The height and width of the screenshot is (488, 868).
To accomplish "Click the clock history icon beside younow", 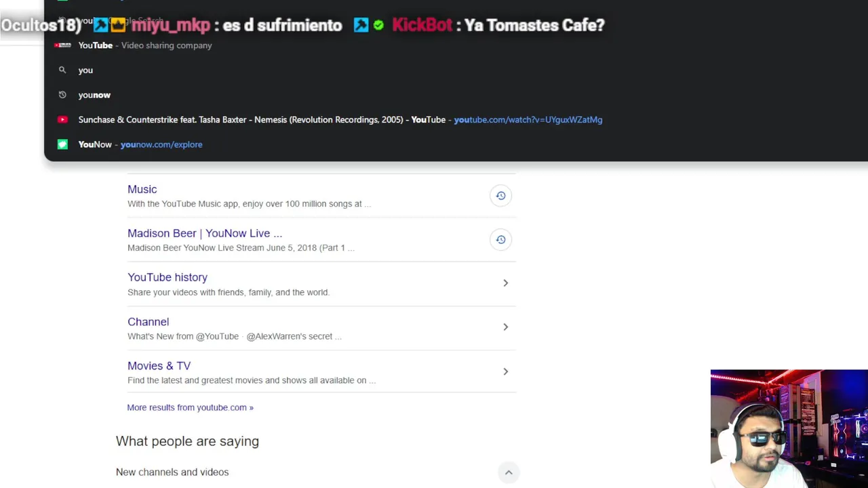I will point(62,95).
